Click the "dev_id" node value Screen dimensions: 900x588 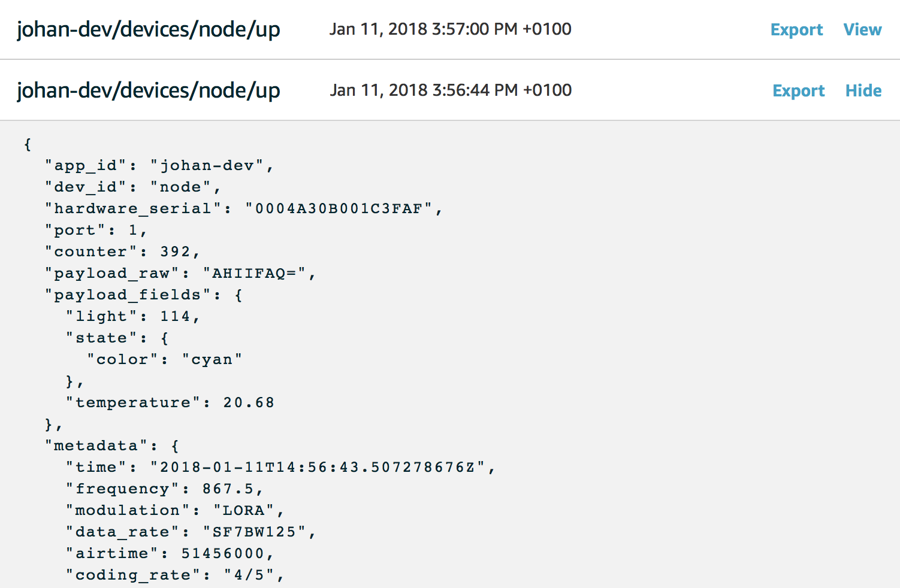point(180,187)
